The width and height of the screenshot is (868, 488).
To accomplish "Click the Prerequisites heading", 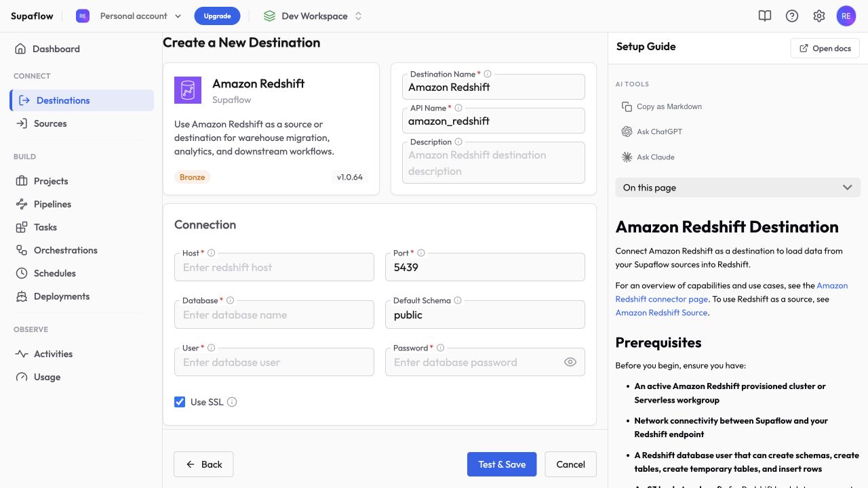I will [x=658, y=342].
